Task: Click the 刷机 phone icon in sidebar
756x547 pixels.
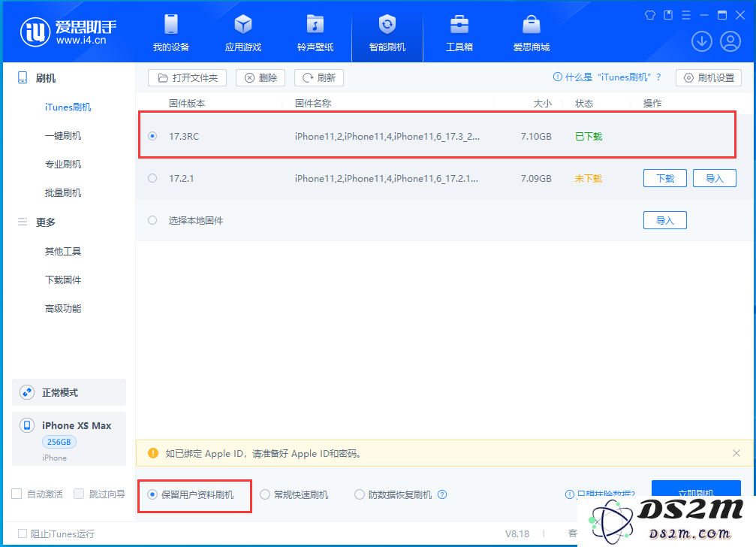Action: [23, 77]
